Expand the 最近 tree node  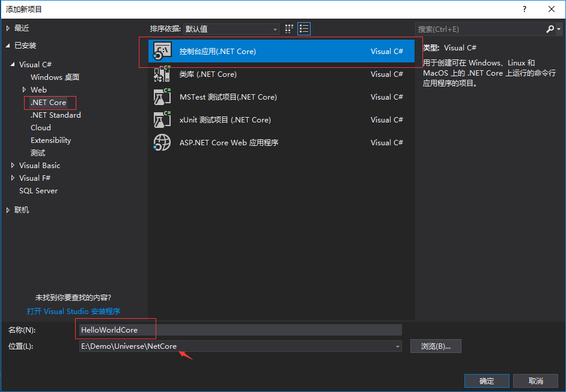coord(8,28)
